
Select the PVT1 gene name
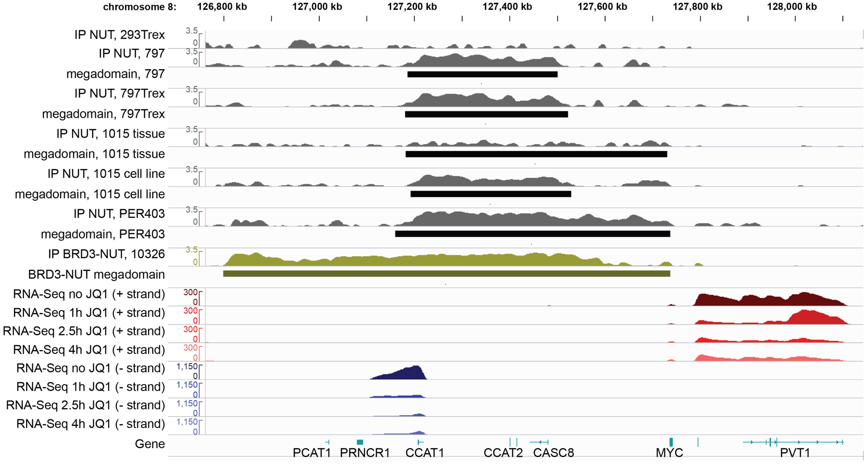pyautogui.click(x=795, y=453)
